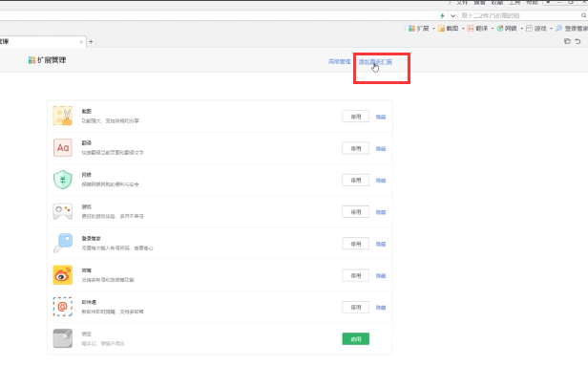The image size is (588, 388).
Task: Disable the 游戏 extension with its 停用 button
Action: pos(355,212)
